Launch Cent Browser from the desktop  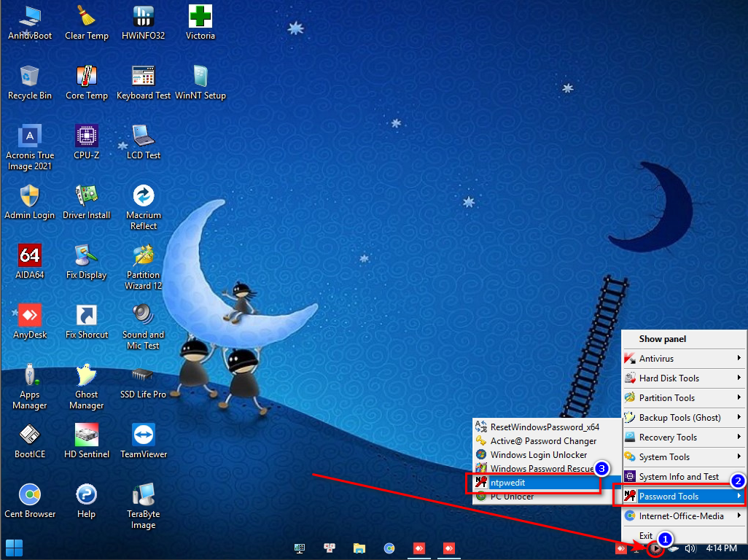30,502
